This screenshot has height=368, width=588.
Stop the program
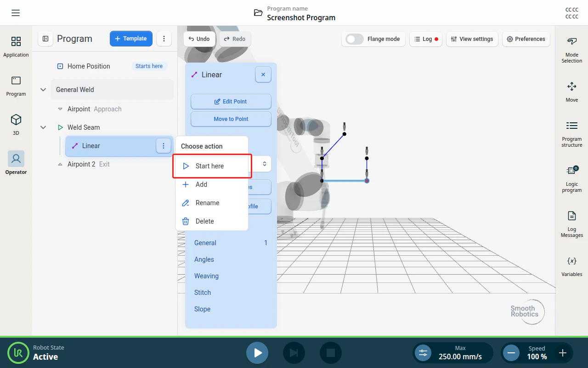click(331, 353)
